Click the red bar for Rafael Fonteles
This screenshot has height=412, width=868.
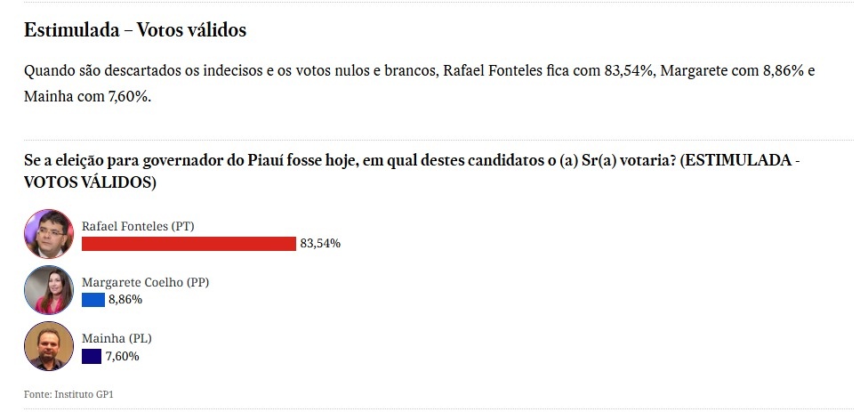[x=189, y=244]
